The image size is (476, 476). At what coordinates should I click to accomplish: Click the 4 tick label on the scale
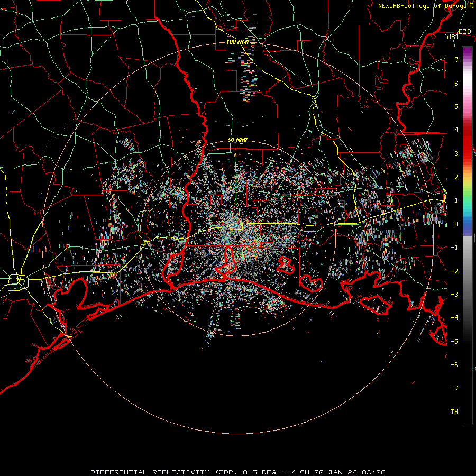(x=456, y=130)
